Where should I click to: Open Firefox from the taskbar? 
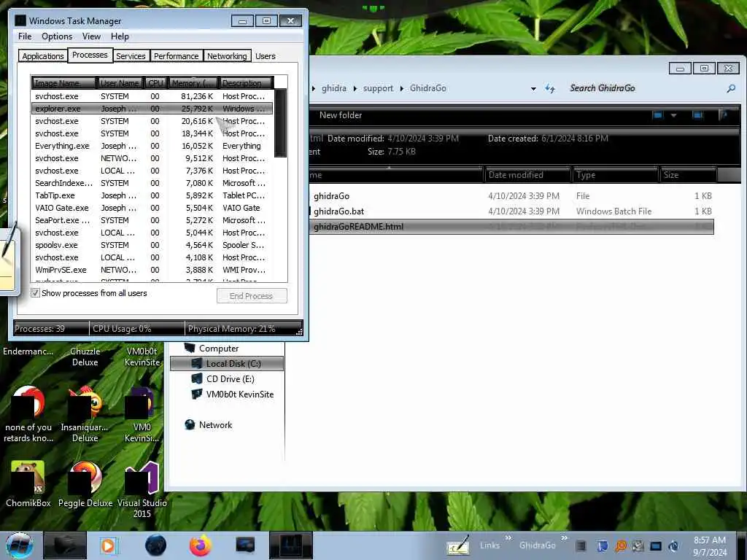pos(201,545)
